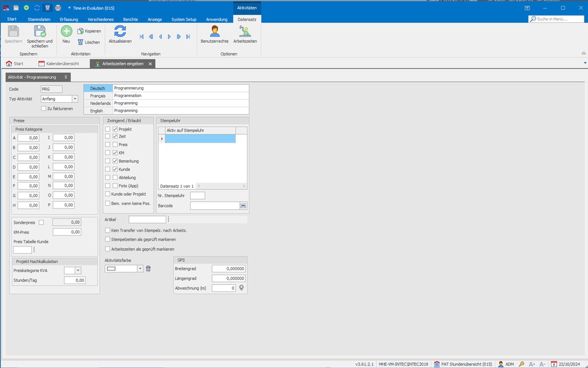Open the Aktivitätsfarbe color dropdown
Image resolution: width=588 pixels, height=368 pixels.
pos(140,268)
